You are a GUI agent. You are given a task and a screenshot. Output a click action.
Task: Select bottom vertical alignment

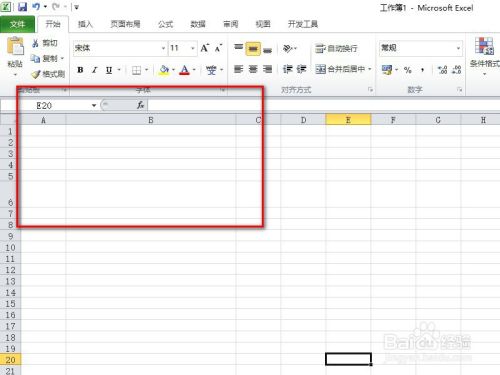[x=267, y=49]
